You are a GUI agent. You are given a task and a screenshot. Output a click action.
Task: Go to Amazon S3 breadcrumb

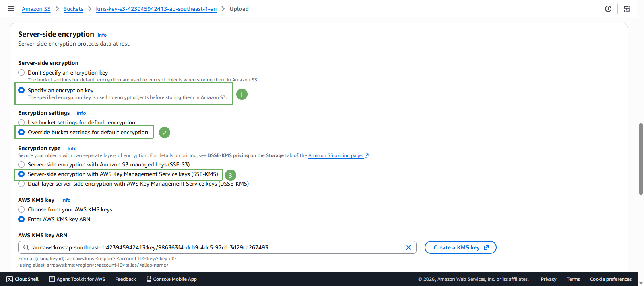click(36, 9)
